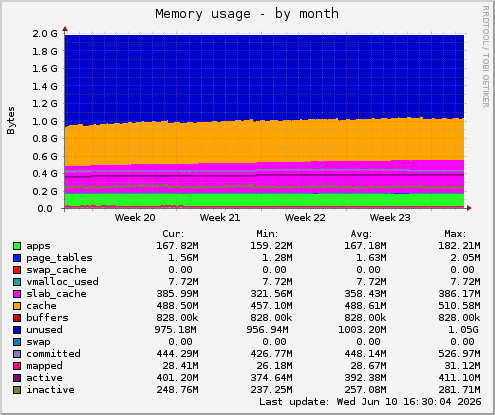Click the orange cache area in graph
The image size is (495, 415).
264,142
